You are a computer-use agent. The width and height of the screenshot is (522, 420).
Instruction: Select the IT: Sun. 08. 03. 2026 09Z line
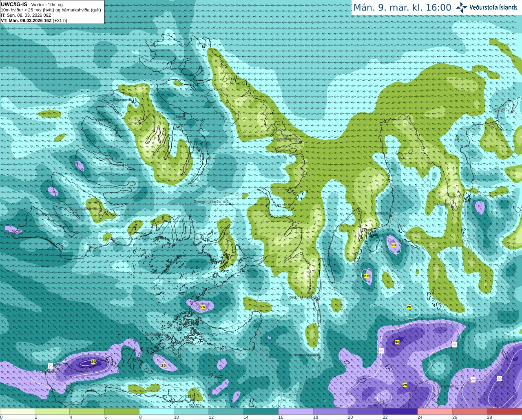point(26,15)
